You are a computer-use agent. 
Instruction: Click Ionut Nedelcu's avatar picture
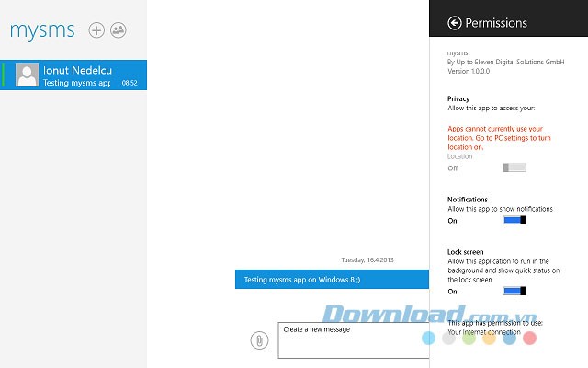point(28,75)
